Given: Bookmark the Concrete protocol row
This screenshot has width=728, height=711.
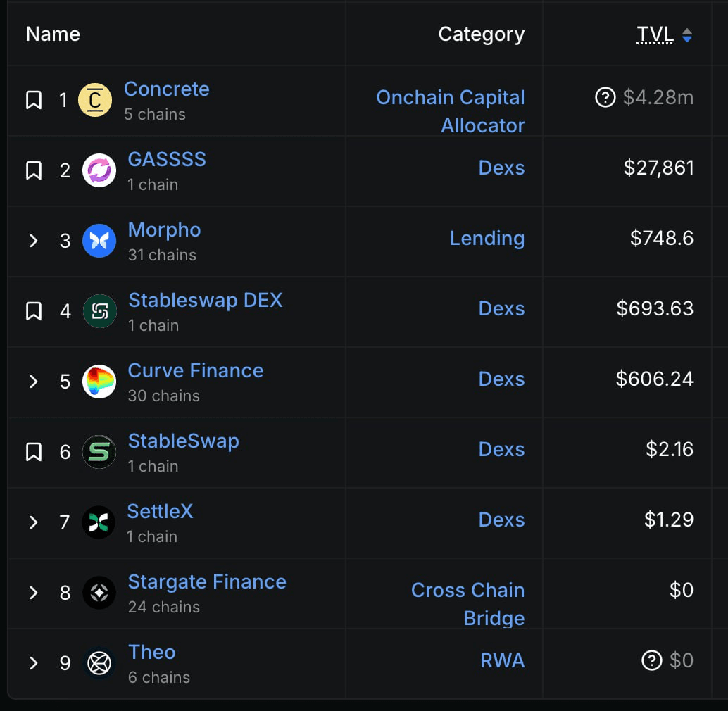Looking at the screenshot, I should pyautogui.click(x=34, y=100).
